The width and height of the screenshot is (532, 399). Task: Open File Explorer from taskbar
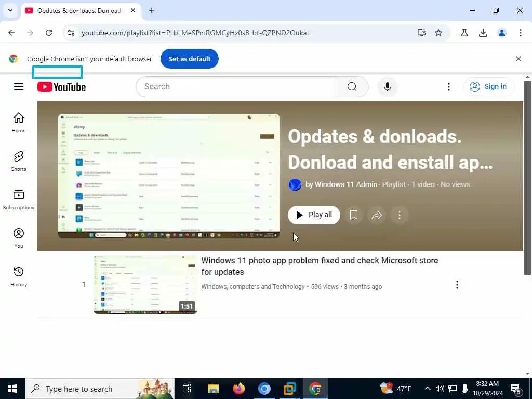214,389
